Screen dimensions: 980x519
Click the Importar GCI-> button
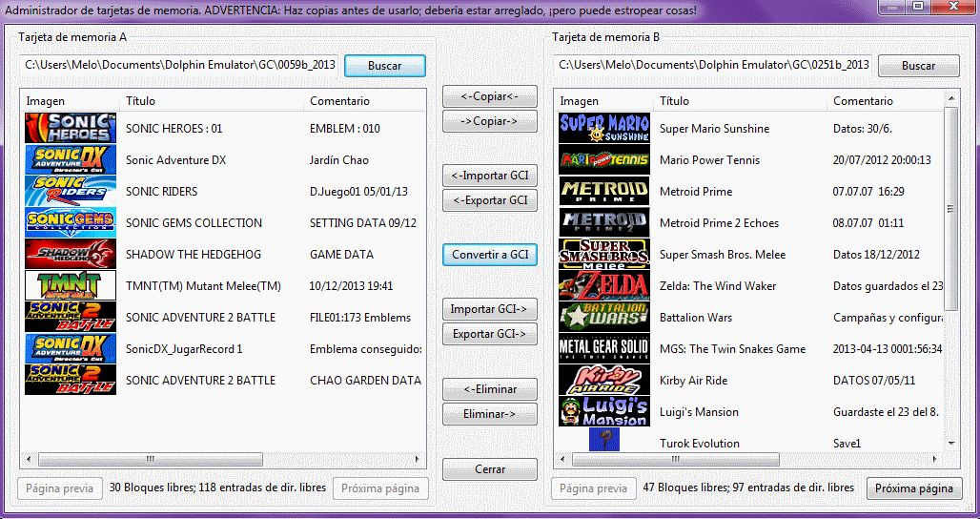click(490, 309)
